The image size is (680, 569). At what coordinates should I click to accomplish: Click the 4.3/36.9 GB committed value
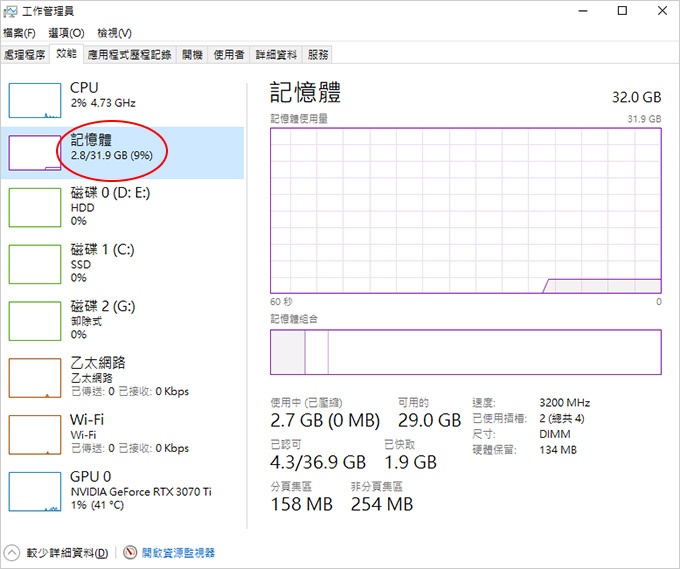(x=318, y=462)
